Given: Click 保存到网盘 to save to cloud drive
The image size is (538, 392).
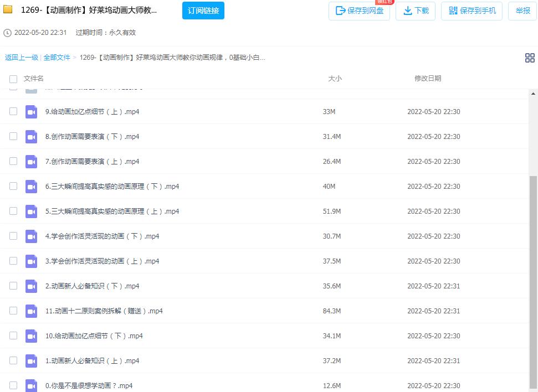Looking at the screenshot, I should (359, 11).
